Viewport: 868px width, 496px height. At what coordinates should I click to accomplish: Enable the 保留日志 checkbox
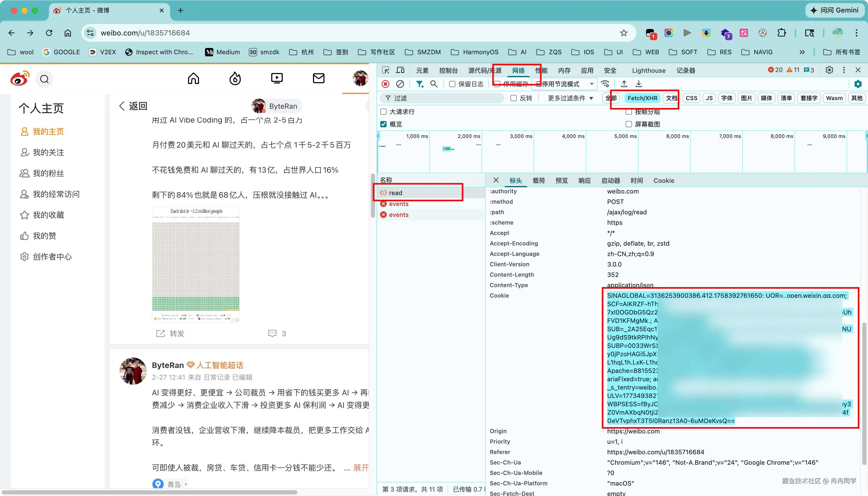452,84
